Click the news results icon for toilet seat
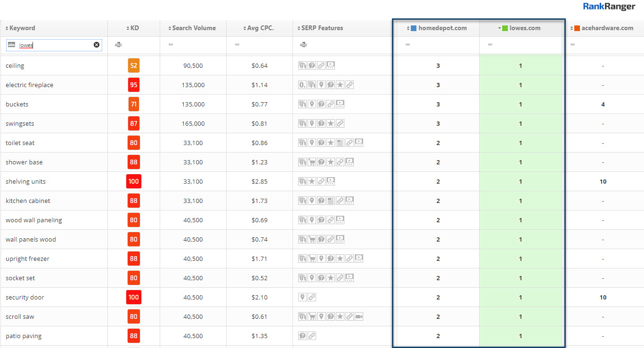 coord(340,143)
